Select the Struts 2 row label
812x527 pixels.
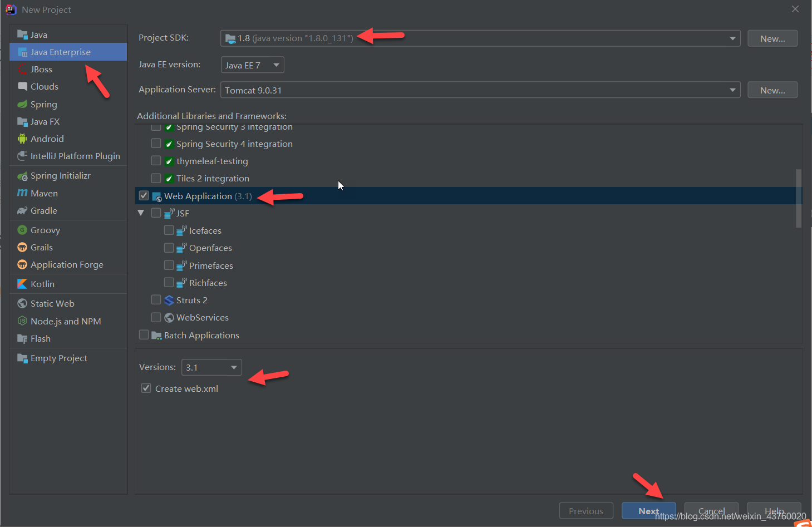point(192,300)
